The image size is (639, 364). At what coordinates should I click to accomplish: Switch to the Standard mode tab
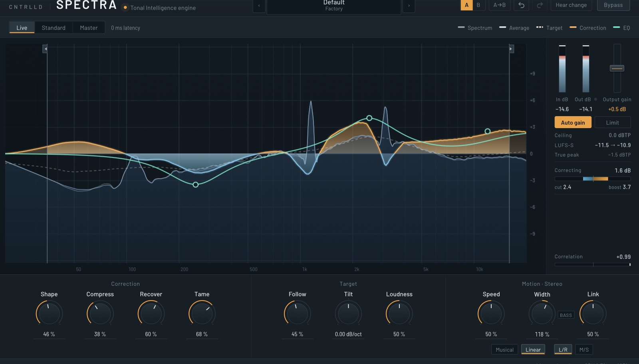tap(54, 28)
